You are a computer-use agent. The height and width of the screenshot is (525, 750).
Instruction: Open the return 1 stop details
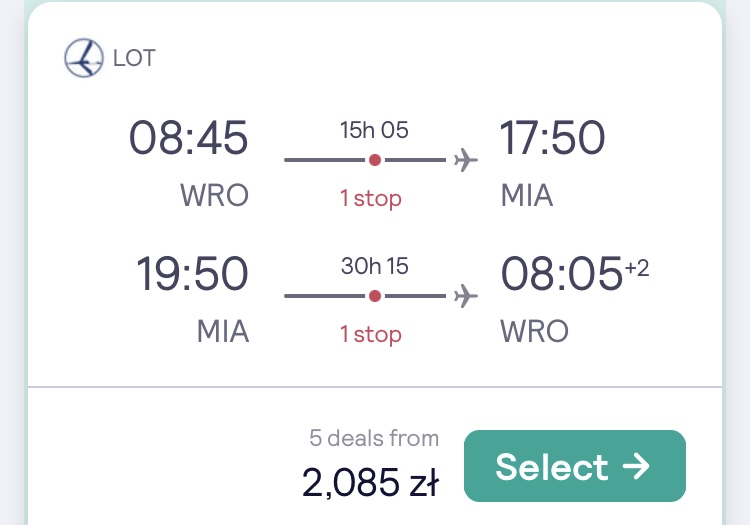pyautogui.click(x=371, y=334)
